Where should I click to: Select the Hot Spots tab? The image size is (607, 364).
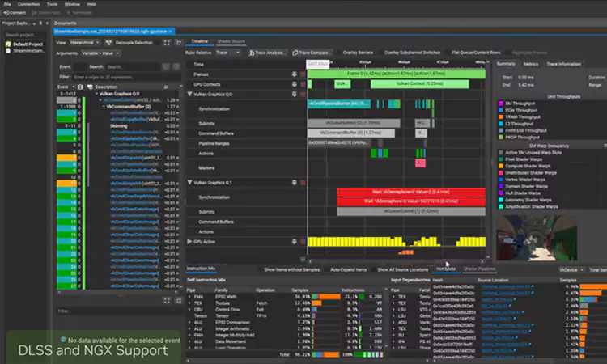pyautogui.click(x=446, y=269)
